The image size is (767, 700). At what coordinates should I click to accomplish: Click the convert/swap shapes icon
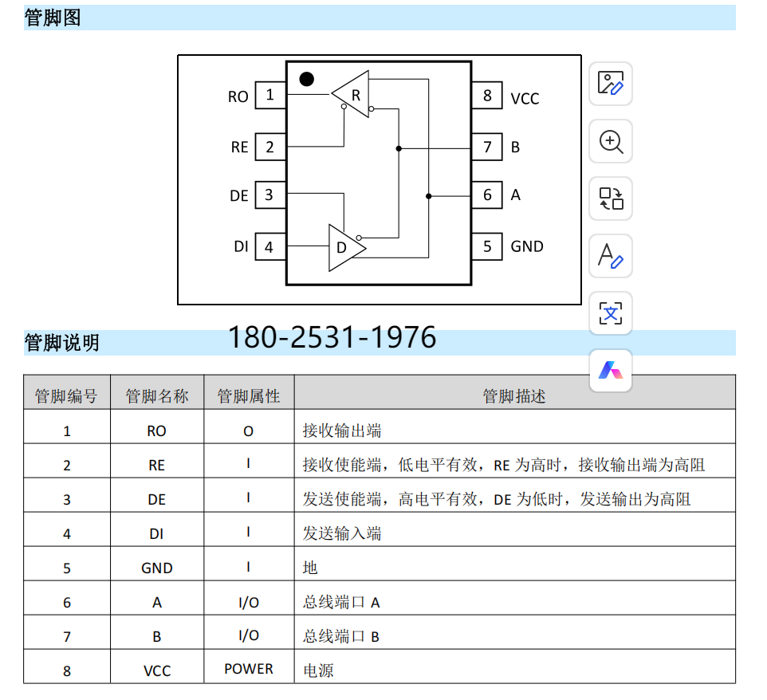[x=611, y=199]
